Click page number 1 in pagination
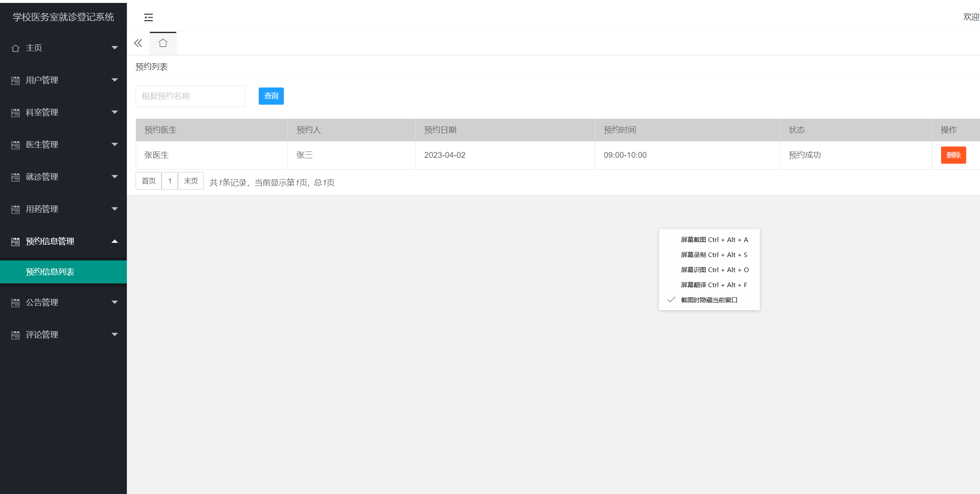980x494 pixels. [x=170, y=180]
